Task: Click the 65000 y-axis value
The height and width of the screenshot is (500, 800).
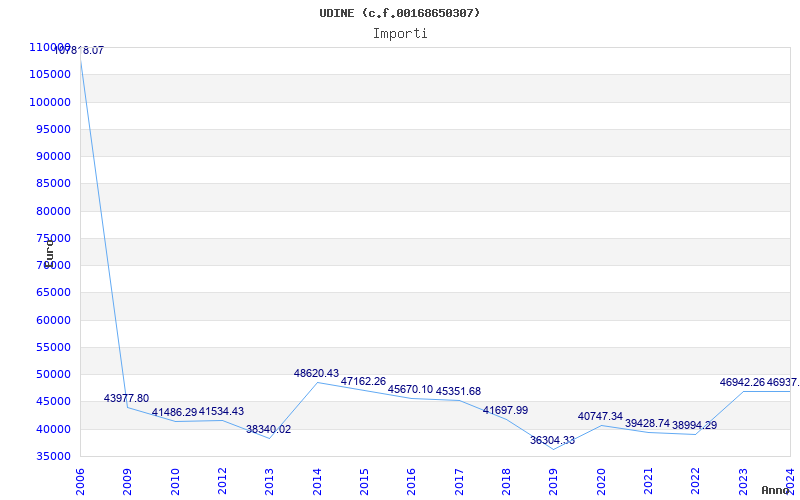Action: click(53, 293)
